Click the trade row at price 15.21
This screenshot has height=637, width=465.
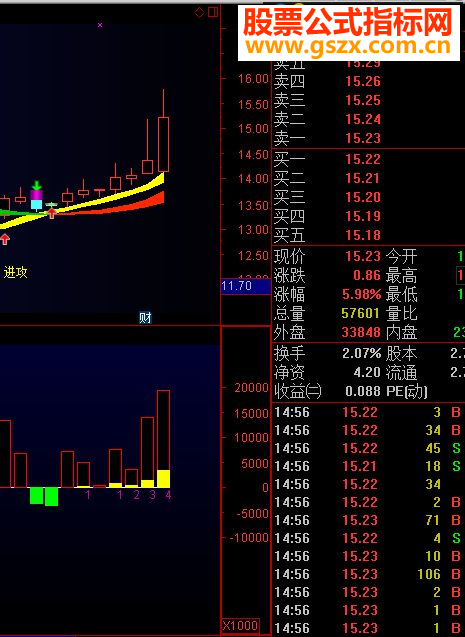point(369,466)
